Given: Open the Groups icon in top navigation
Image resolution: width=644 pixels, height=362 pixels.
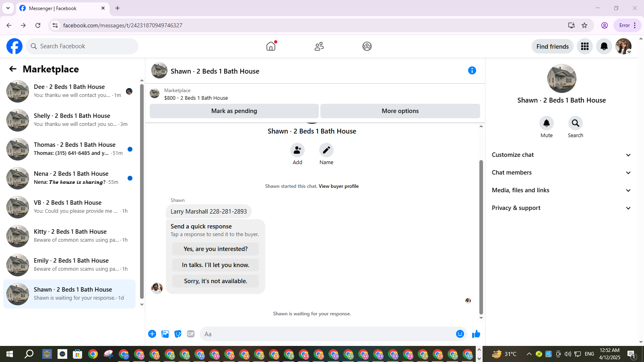Looking at the screenshot, I should (x=367, y=46).
